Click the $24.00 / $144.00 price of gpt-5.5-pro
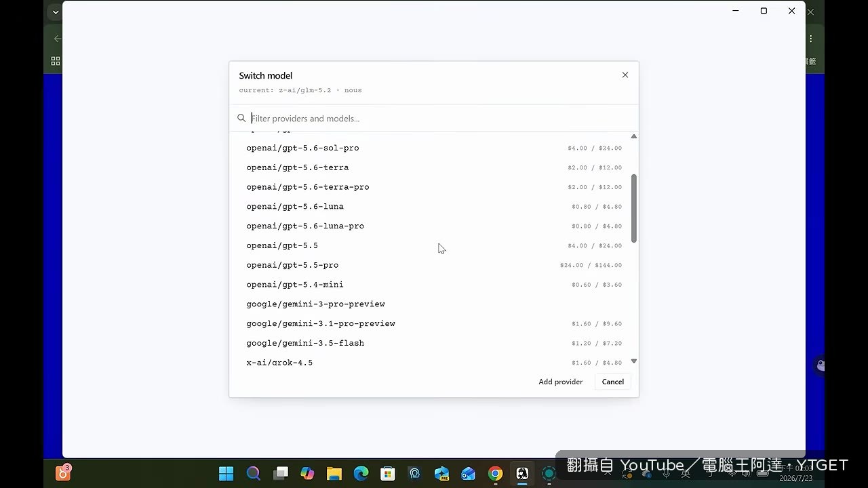The image size is (868, 488). point(591,265)
